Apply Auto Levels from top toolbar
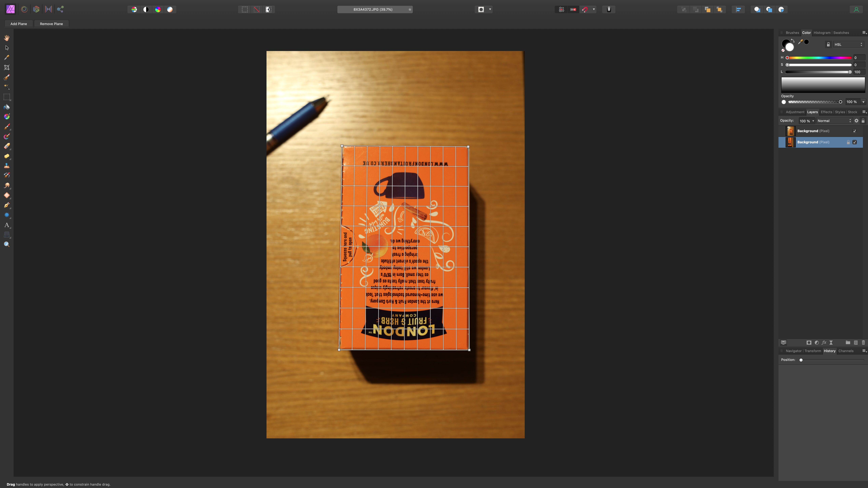Viewport: 868px width, 488px height. [x=134, y=9]
